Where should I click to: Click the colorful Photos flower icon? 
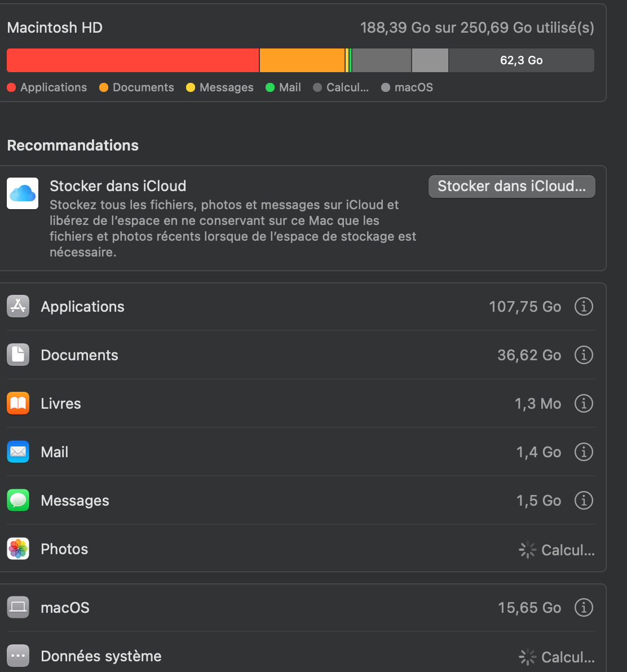tap(18, 549)
